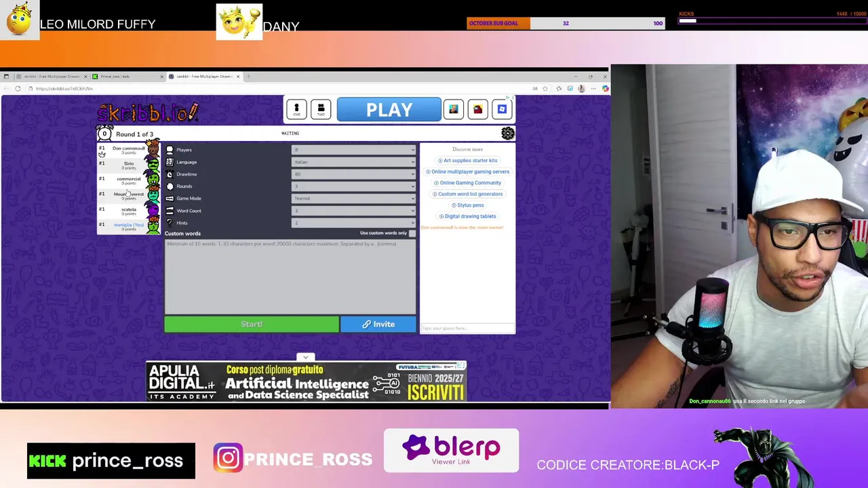Select the active skribbl browser tab
This screenshot has width=868, height=488.
(203, 77)
